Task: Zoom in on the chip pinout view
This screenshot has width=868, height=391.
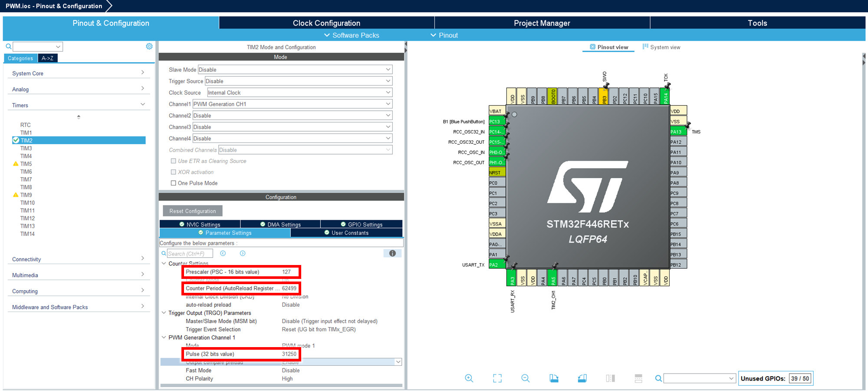Action: point(469,378)
